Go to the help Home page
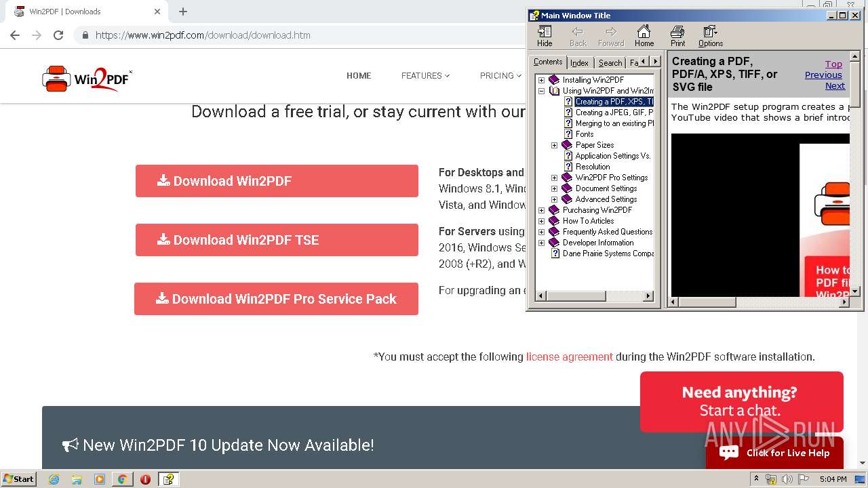The image size is (868, 488). [x=644, y=36]
